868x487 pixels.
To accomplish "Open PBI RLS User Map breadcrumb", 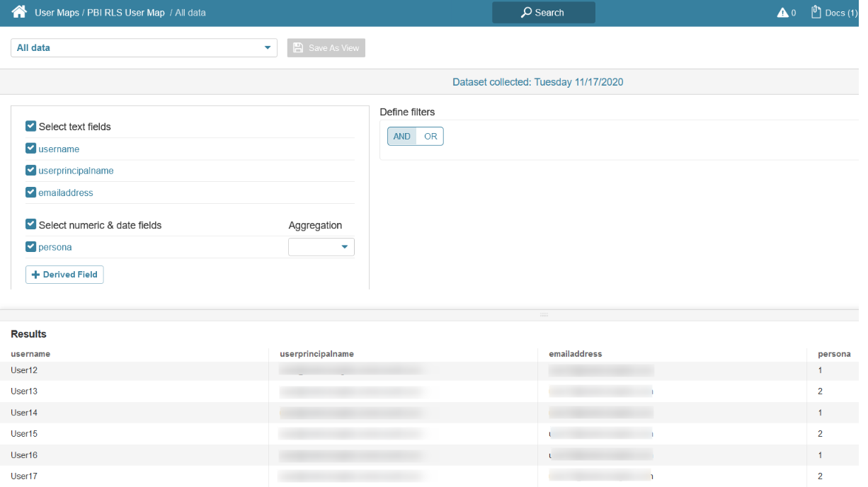I will pos(125,13).
